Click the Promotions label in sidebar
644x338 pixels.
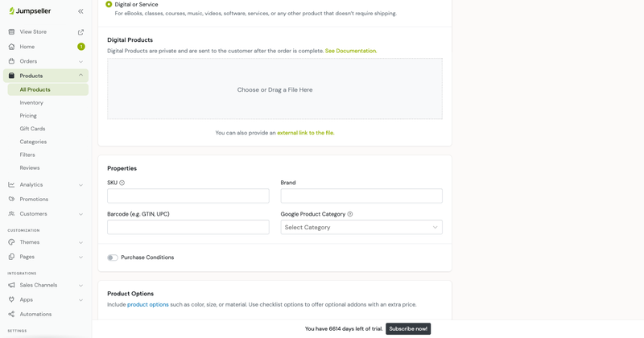[34, 200]
